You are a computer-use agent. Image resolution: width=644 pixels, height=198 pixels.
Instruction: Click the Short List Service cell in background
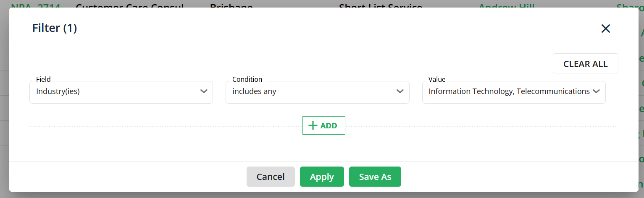click(x=381, y=6)
